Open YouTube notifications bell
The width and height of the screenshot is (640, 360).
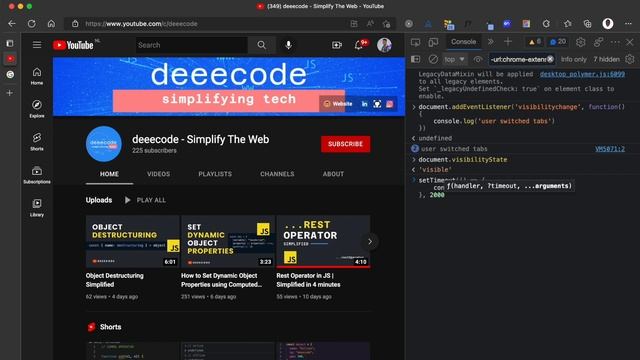click(x=359, y=45)
